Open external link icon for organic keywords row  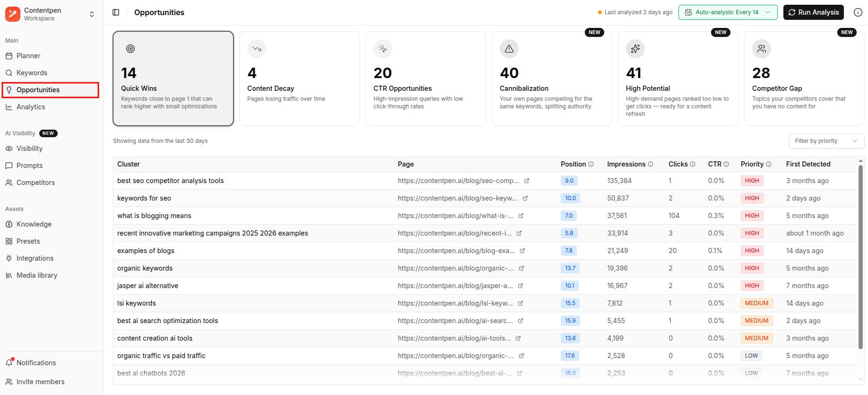(x=521, y=268)
